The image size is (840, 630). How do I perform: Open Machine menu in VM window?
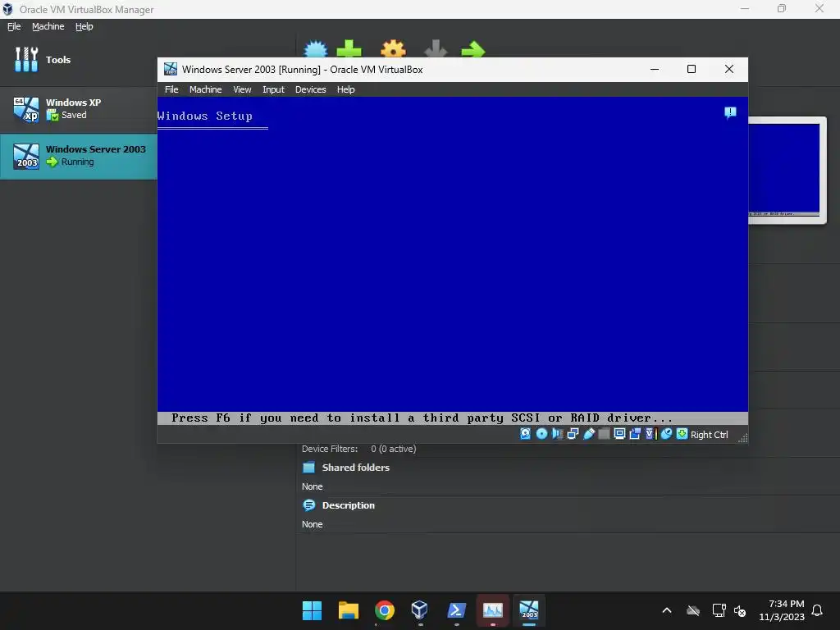coord(205,89)
